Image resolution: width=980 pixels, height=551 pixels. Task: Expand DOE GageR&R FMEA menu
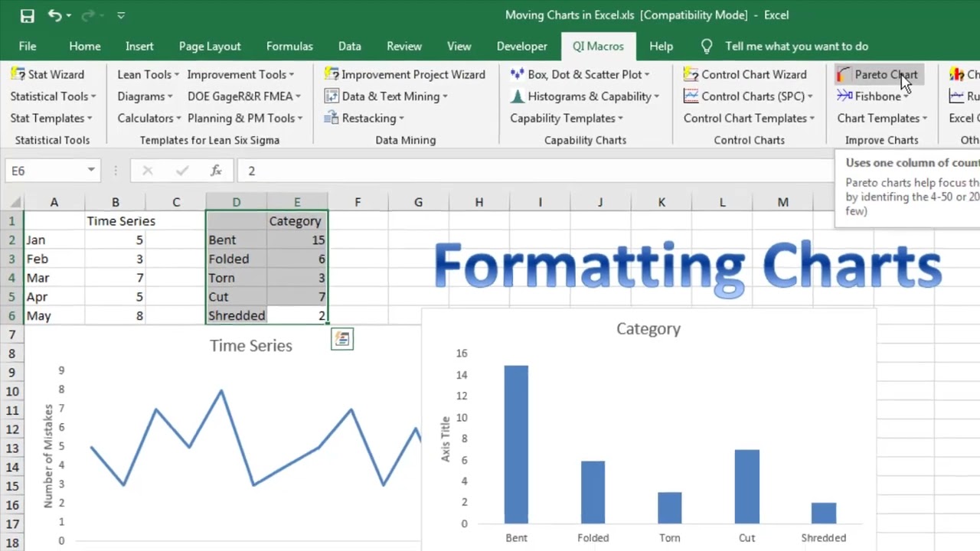[244, 96]
